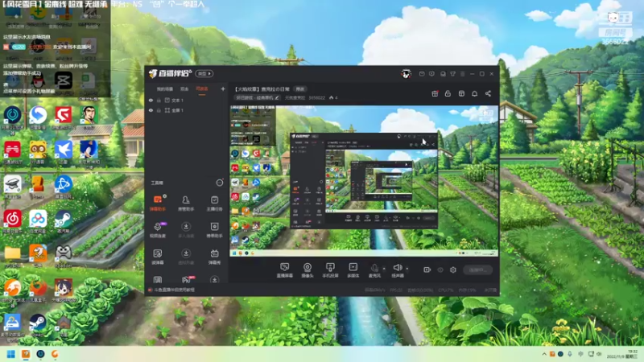The width and height of the screenshot is (644, 362).
Task: Expand the microphone options arrow
Action: click(384, 269)
